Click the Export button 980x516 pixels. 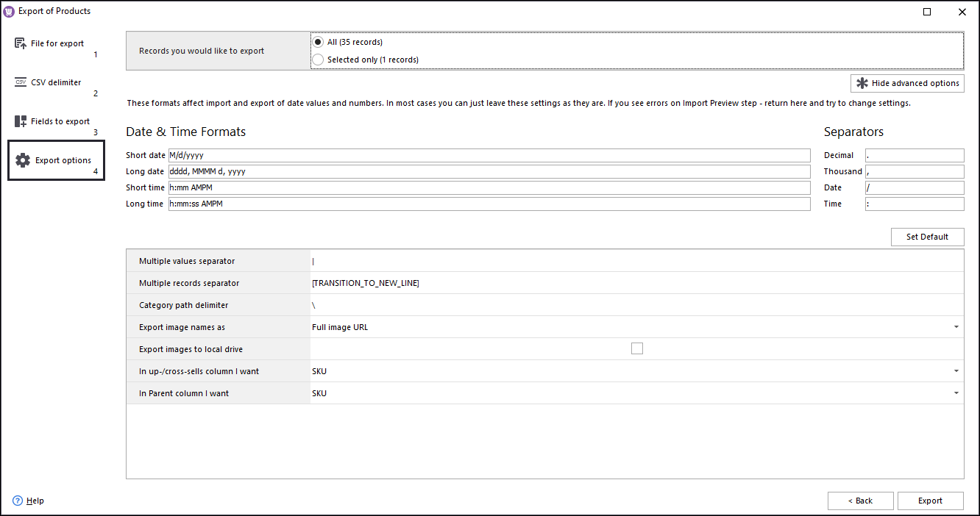tap(930, 501)
